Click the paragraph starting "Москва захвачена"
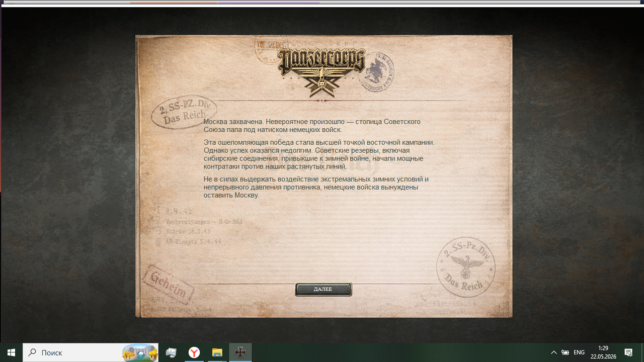Viewport: 644px width, 362px height. [312, 126]
